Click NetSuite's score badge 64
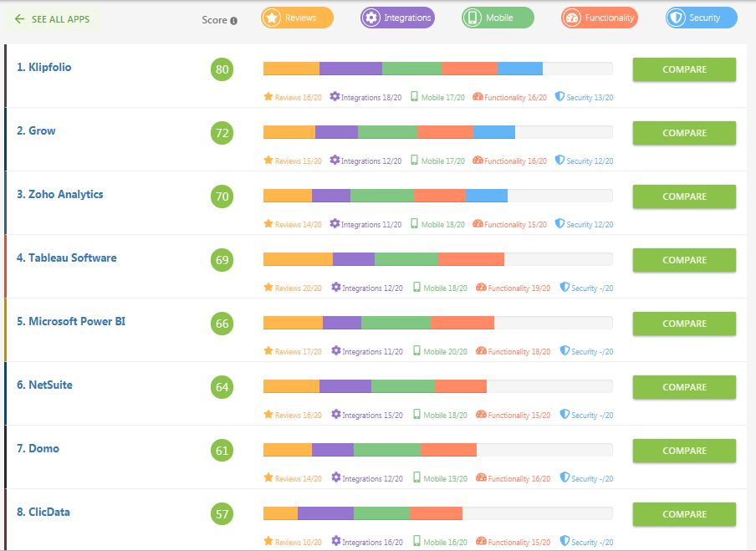Image resolution: width=756 pixels, height=551 pixels. click(x=222, y=388)
